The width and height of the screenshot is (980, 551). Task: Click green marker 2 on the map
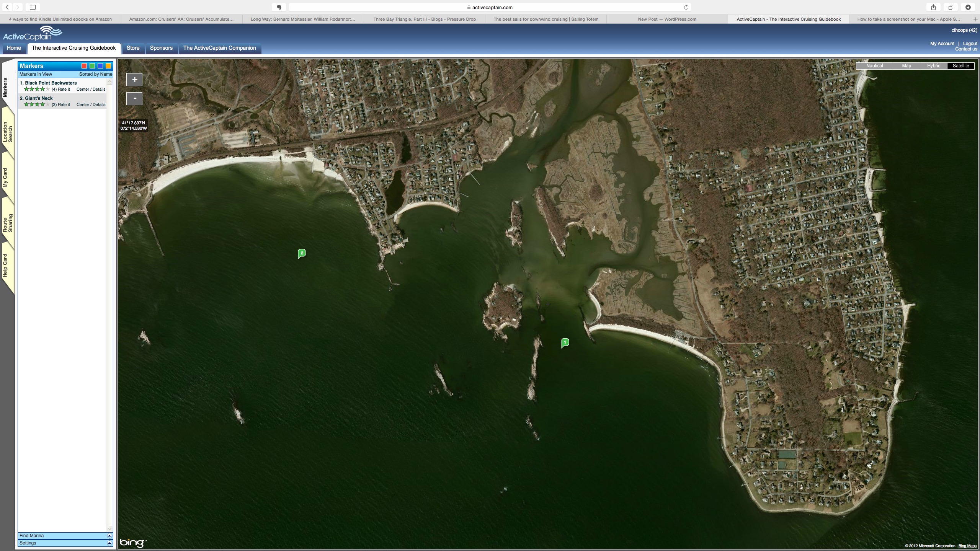(302, 253)
